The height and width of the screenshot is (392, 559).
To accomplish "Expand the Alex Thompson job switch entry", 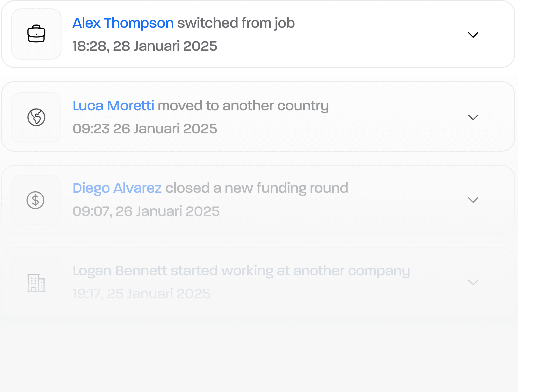I will click(473, 35).
